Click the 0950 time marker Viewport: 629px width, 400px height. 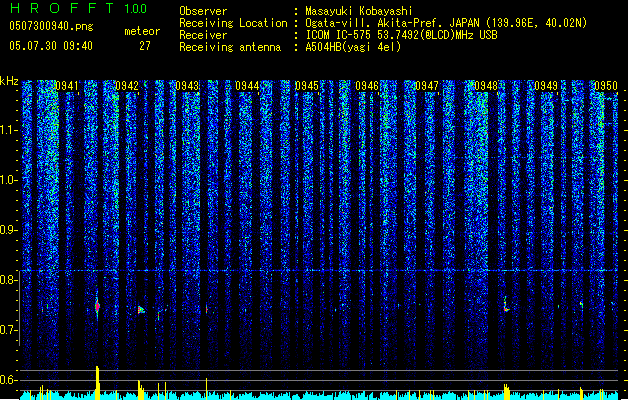pyautogui.click(x=606, y=86)
